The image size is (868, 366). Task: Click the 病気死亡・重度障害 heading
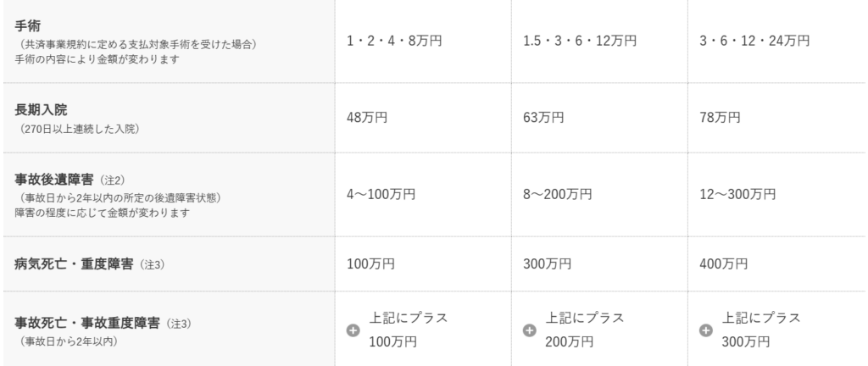pos(75,263)
